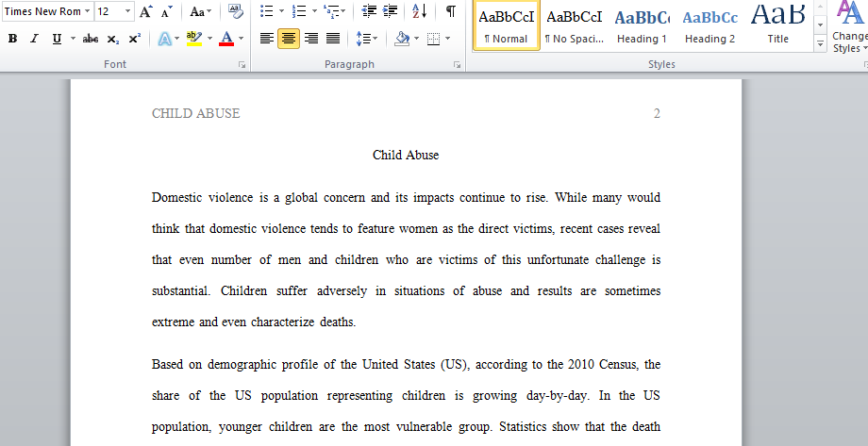The height and width of the screenshot is (446, 868).
Task: Click the Numbering list icon
Action: (299, 11)
